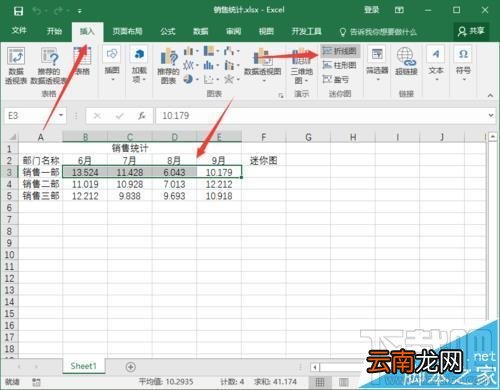Insert a PivotTable (数据透视表)
This screenshot has height=390, width=500.
tap(16, 65)
